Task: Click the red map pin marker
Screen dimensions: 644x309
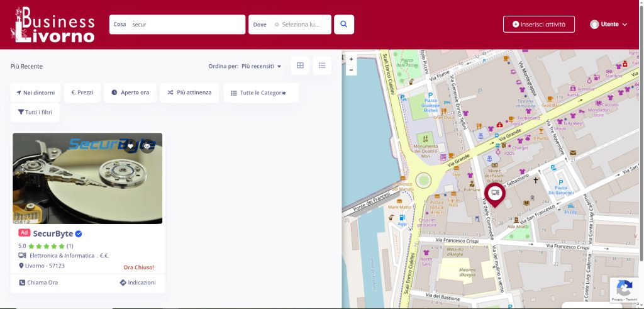Action: pos(495,194)
